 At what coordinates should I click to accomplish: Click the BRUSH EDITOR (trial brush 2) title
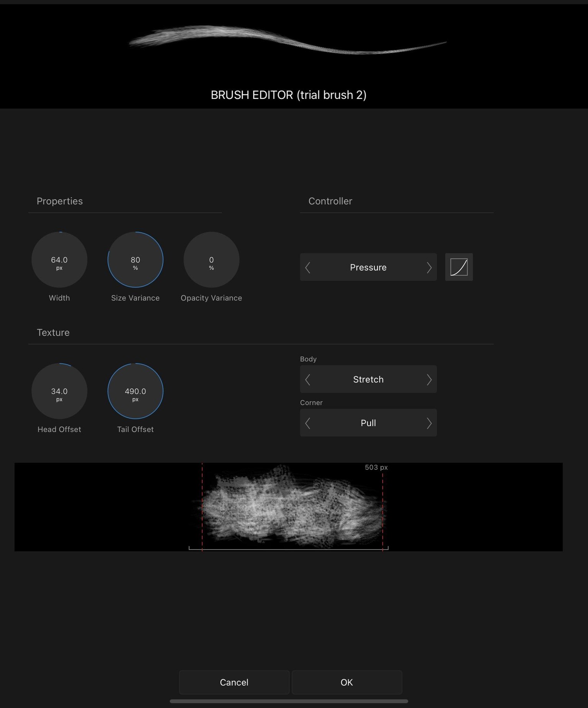tap(289, 95)
